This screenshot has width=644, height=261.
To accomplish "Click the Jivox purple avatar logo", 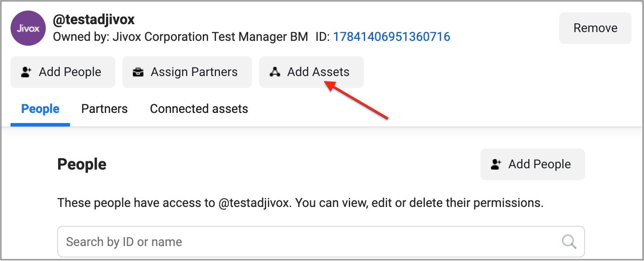I will point(28,28).
